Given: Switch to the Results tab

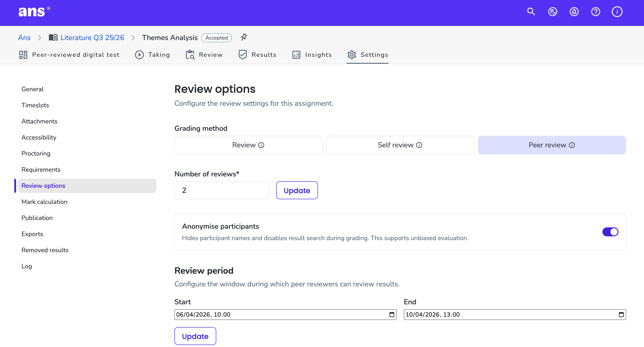Looking at the screenshot, I should point(258,55).
